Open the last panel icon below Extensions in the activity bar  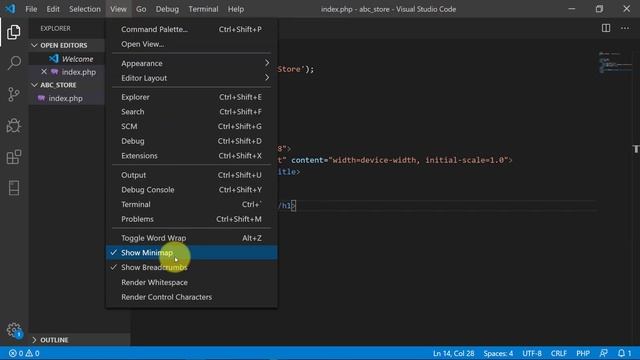pos(14,188)
